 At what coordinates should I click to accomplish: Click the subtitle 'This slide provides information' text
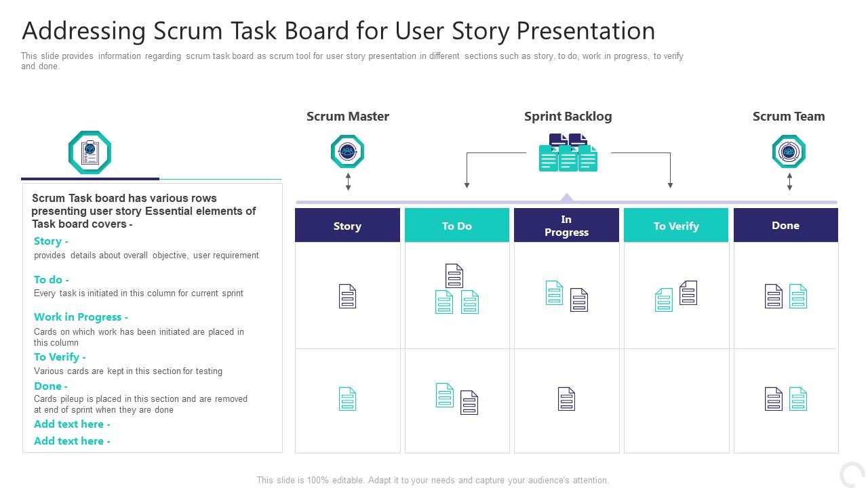click(352, 61)
